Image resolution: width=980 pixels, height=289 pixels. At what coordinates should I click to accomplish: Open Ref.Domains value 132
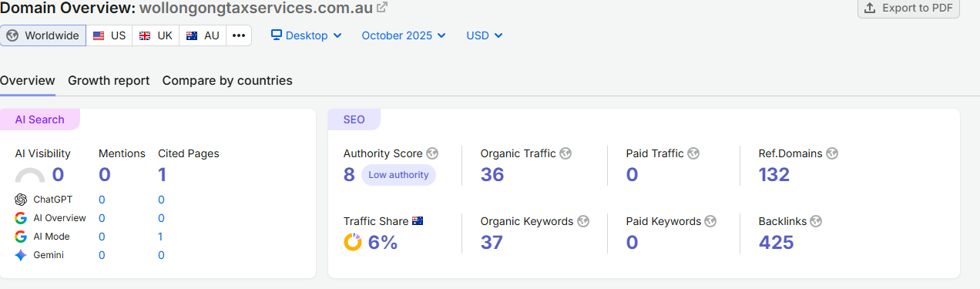coord(774,175)
